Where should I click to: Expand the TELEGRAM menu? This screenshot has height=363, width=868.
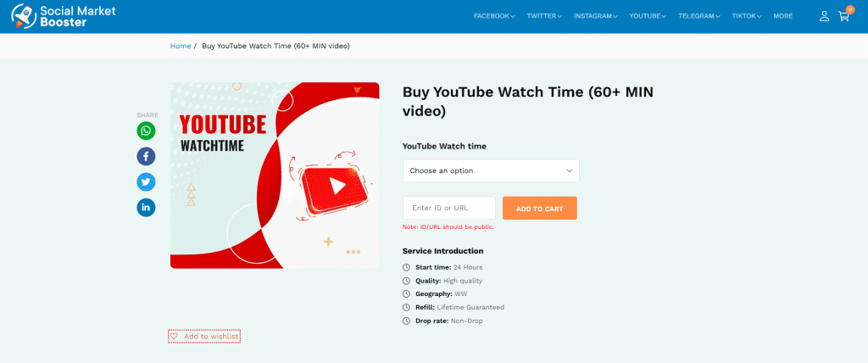click(699, 17)
